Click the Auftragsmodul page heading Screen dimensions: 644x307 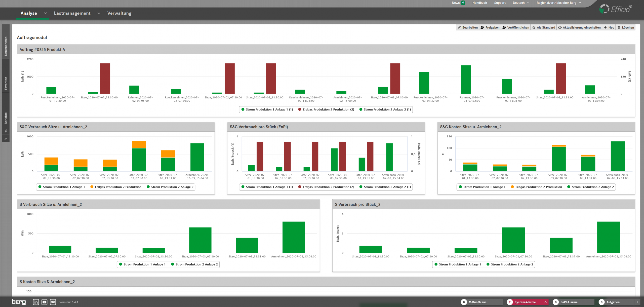(32, 37)
